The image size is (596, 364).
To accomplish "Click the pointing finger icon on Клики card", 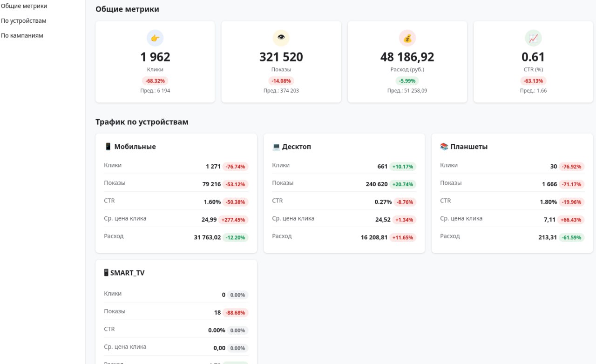I will pos(155,38).
